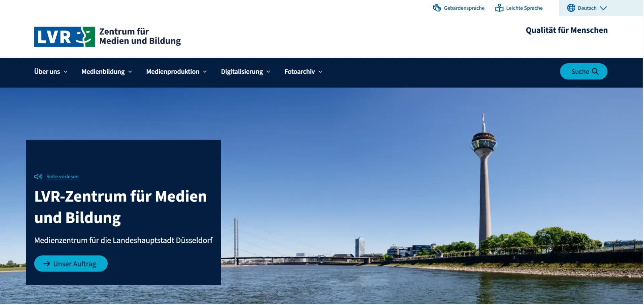Open the Gebärdensprache link
The width and height of the screenshot is (644, 305).
[x=459, y=8]
